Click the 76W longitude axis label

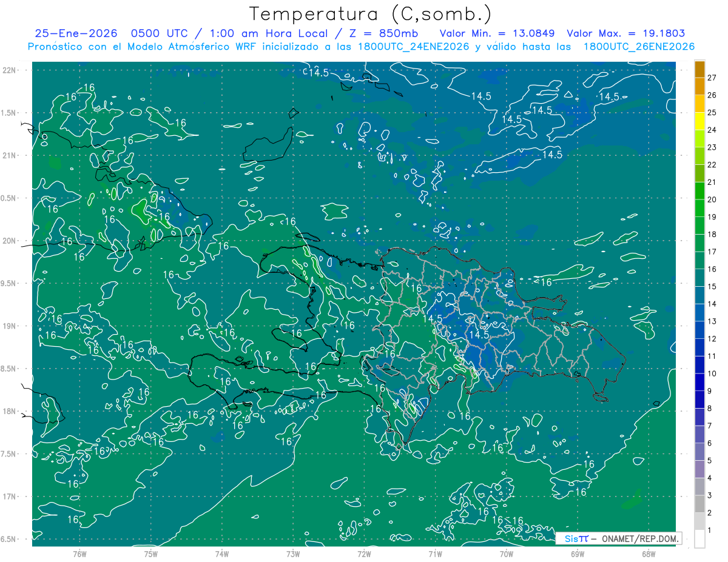point(79,554)
